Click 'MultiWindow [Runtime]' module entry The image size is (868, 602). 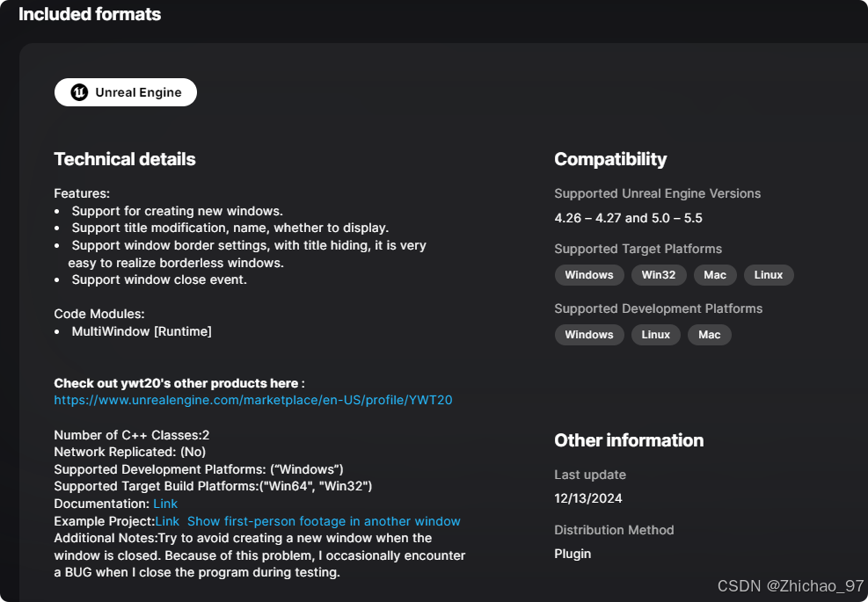point(142,331)
